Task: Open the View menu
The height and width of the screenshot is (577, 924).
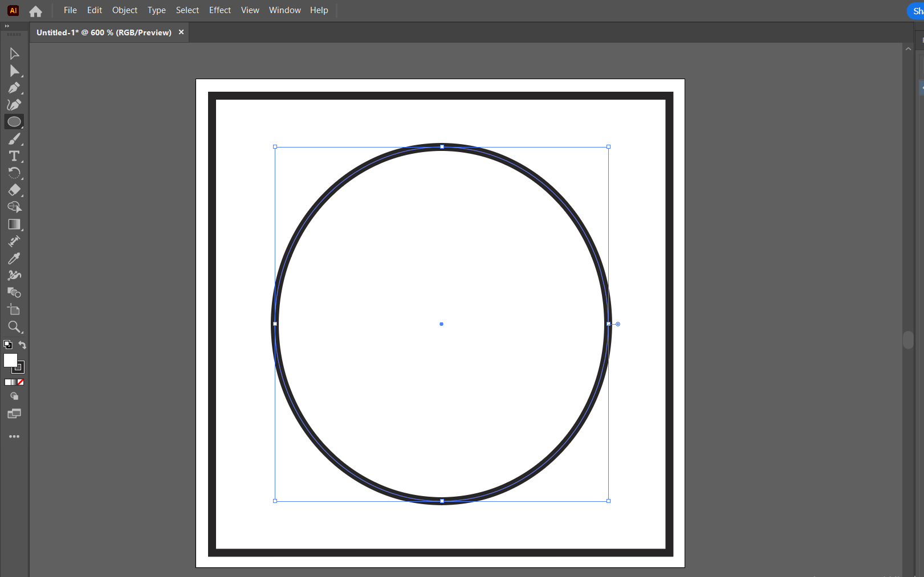Action: [250, 10]
